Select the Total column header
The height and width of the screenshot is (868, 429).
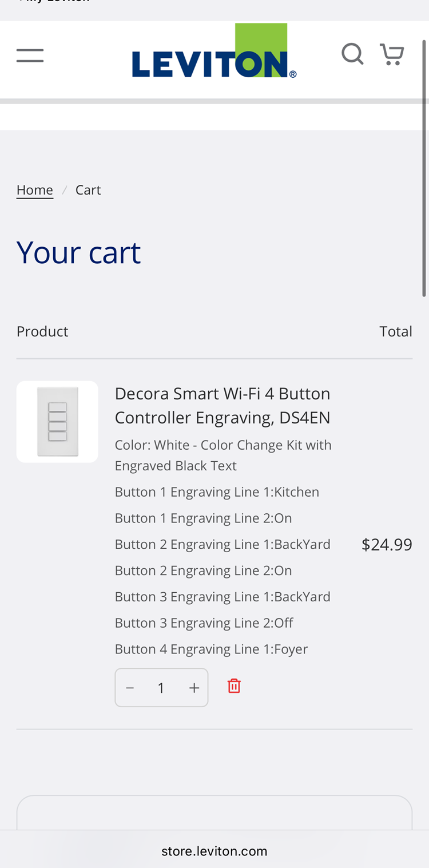[396, 330]
